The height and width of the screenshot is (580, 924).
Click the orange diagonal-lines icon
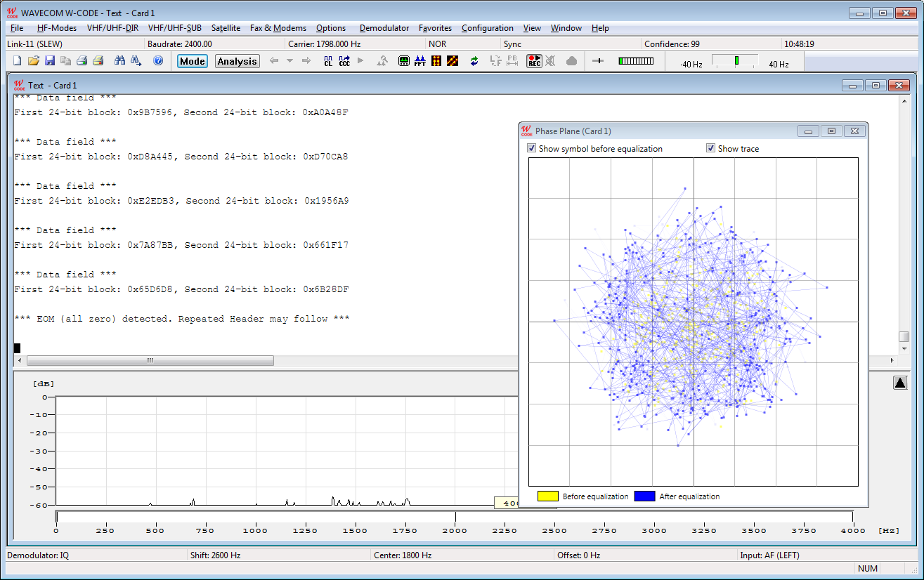pos(453,61)
